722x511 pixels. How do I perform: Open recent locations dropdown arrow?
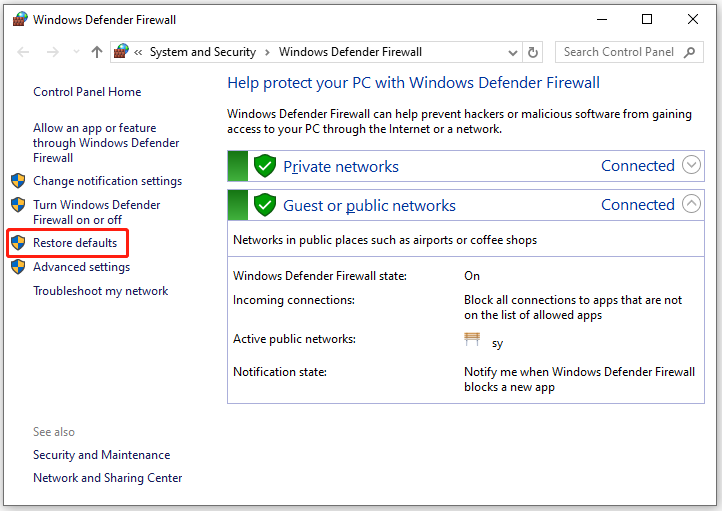pos(76,52)
